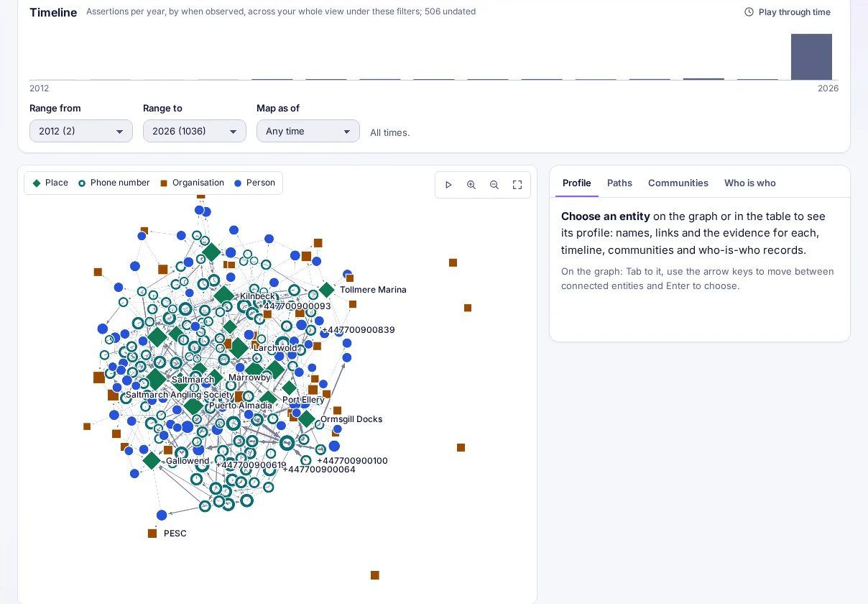The image size is (868, 604).
Task: Click the +447700900619 label
Action: pos(251,465)
